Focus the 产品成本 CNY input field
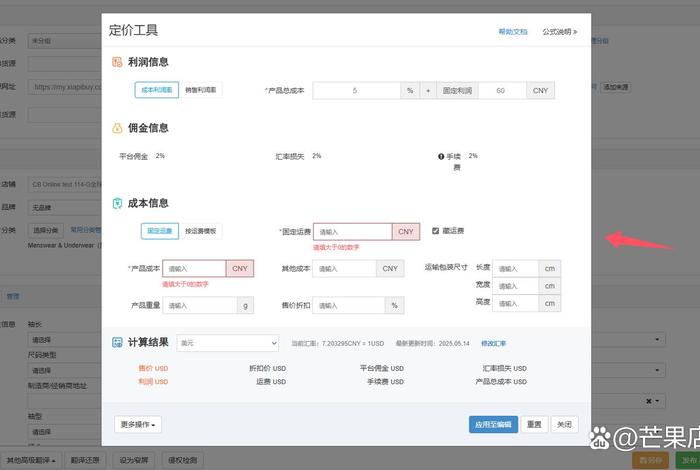The height and width of the screenshot is (470, 700). (x=194, y=268)
